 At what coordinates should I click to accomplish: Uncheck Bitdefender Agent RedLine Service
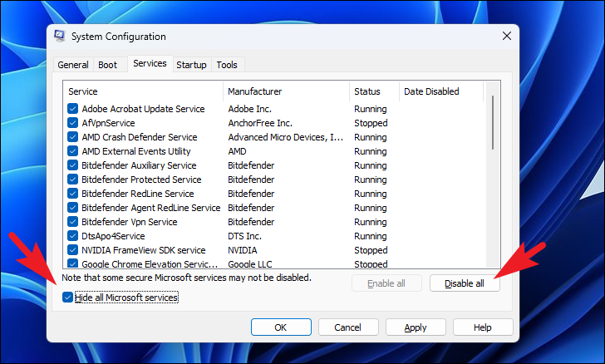[x=72, y=208]
